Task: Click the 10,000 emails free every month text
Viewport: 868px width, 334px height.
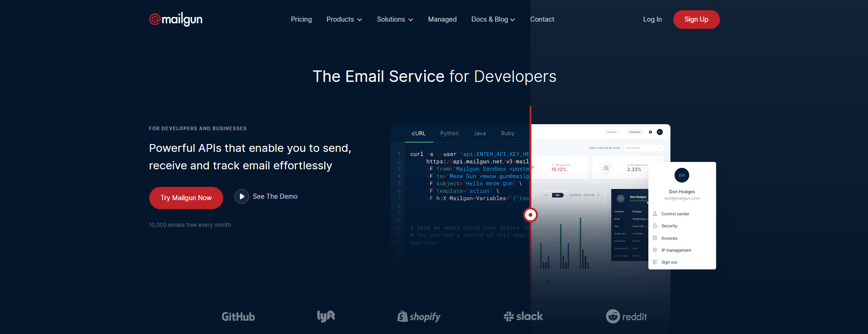Action: tap(190, 225)
